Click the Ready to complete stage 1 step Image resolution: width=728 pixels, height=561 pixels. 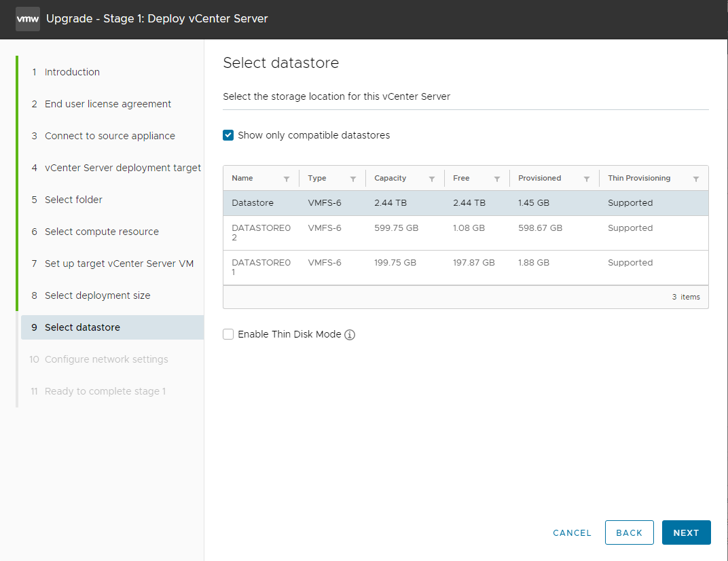point(98,391)
